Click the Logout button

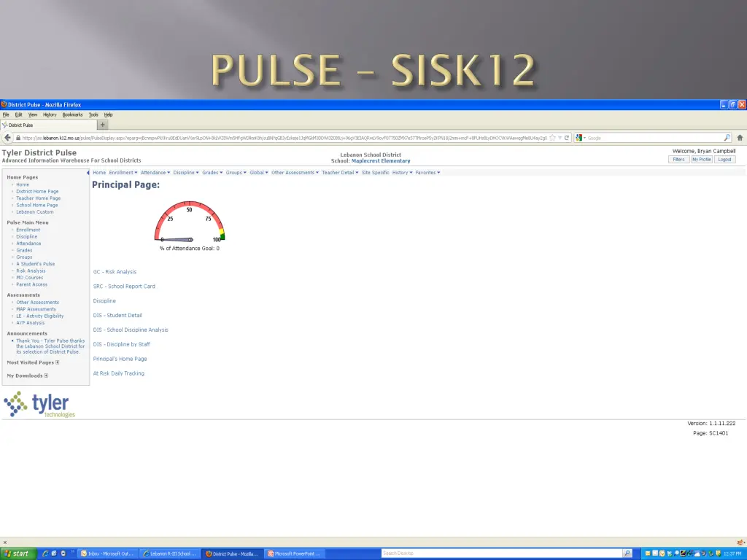[x=724, y=160]
